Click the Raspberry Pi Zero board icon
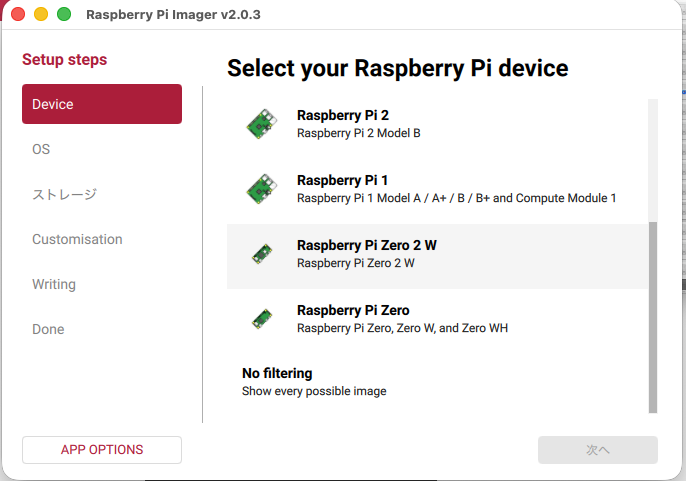 point(262,319)
